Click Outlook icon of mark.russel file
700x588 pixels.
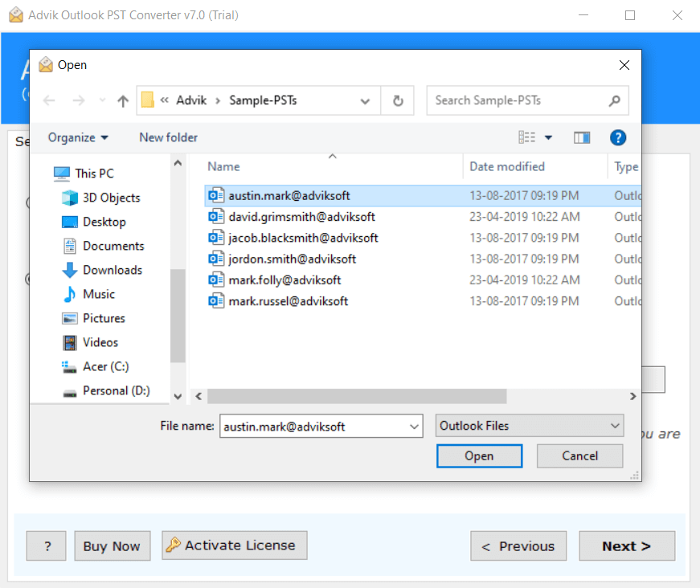click(216, 301)
